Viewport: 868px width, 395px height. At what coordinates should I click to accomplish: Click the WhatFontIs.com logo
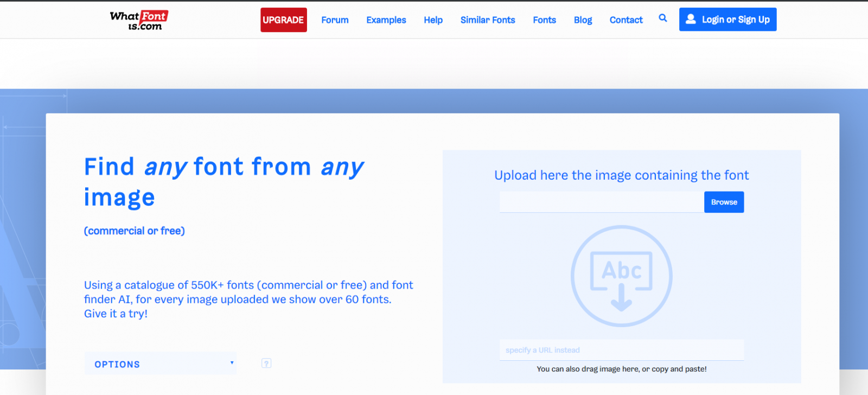click(139, 20)
